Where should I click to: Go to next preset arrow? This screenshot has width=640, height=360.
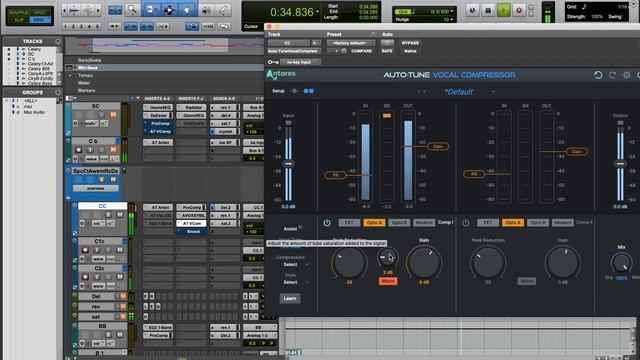[x=424, y=92]
